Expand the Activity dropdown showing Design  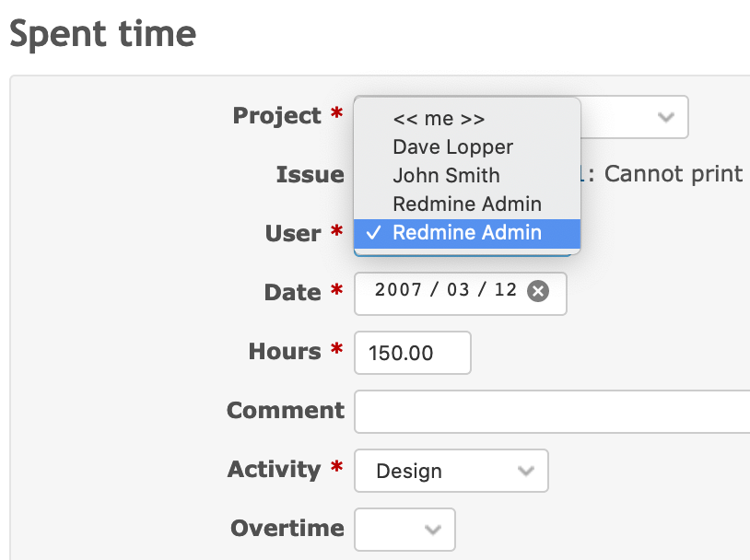coord(451,471)
